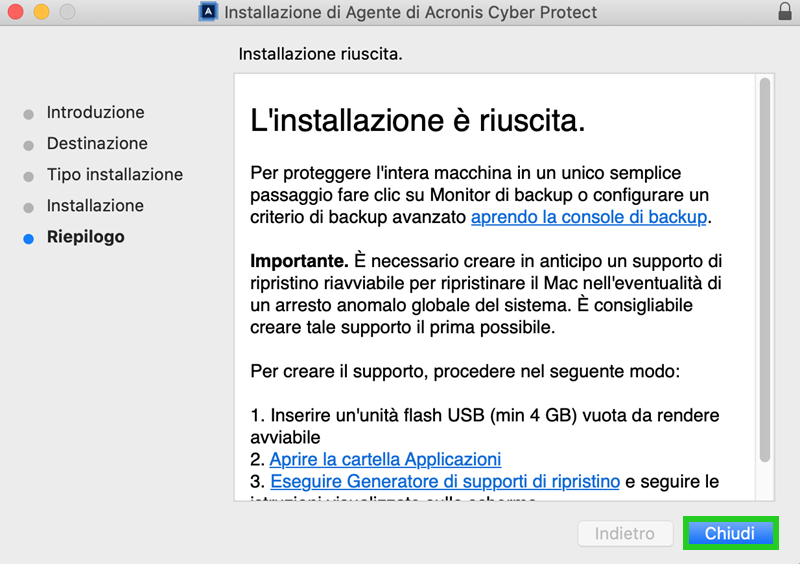Click the yellow minimize window button

pos(41,11)
